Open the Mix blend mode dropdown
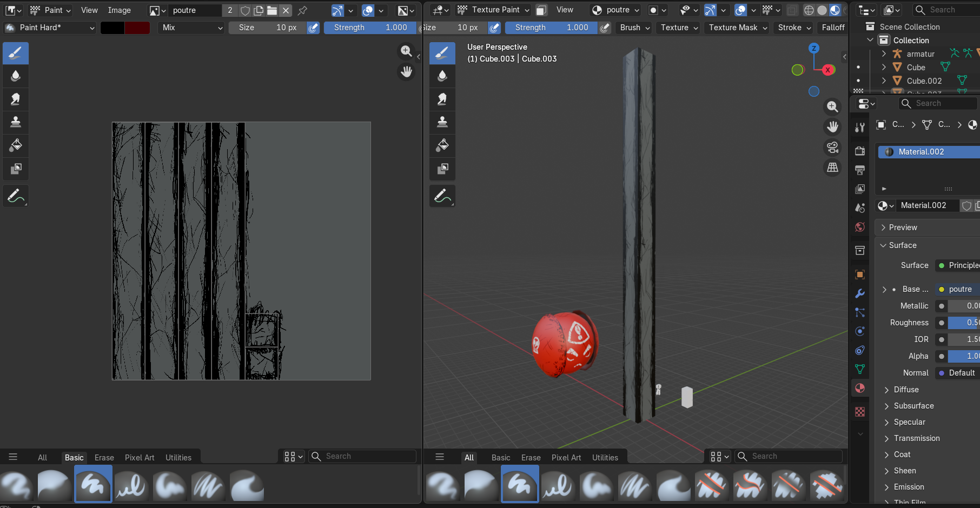 pos(191,28)
